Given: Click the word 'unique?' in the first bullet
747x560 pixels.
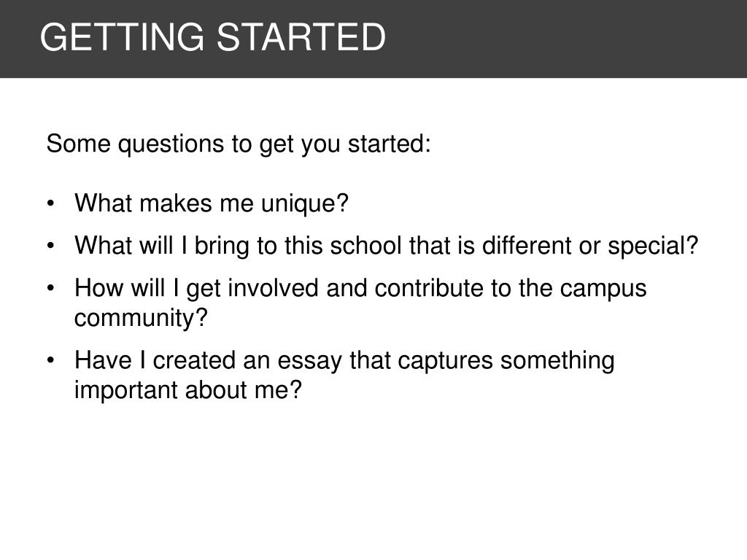Looking at the screenshot, I should click(x=305, y=204).
